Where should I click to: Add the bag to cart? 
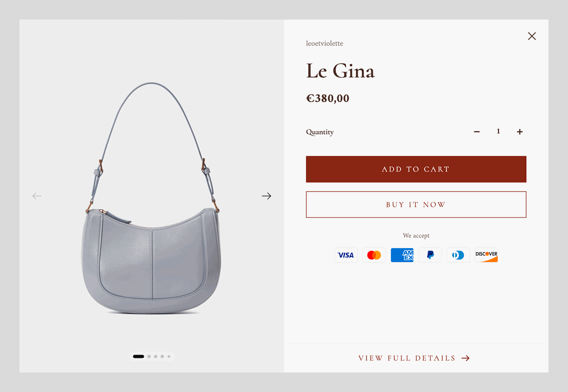tap(416, 169)
